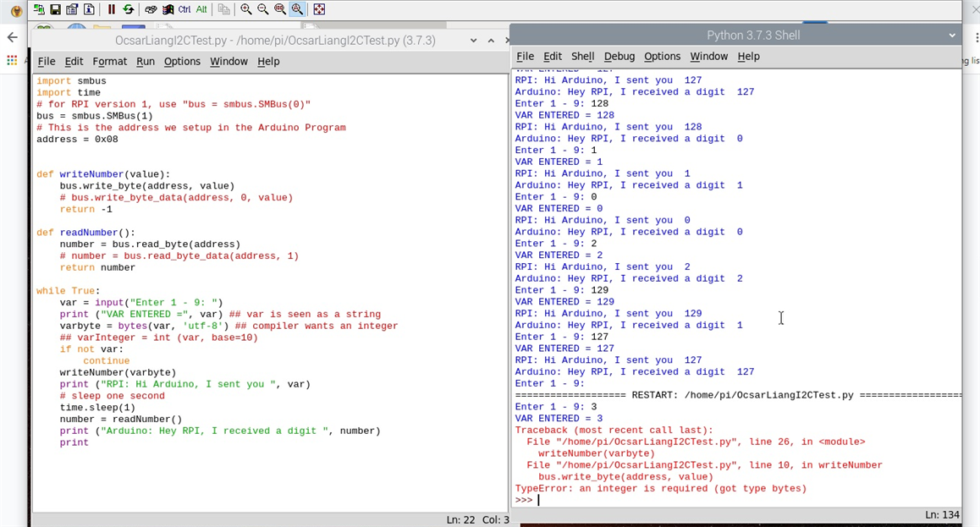Click the zoom out magnifier icon

(x=262, y=9)
